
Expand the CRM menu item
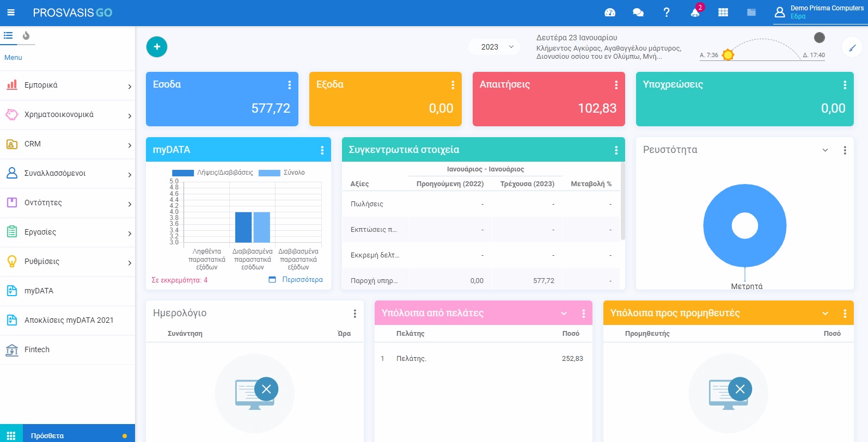tap(68, 144)
